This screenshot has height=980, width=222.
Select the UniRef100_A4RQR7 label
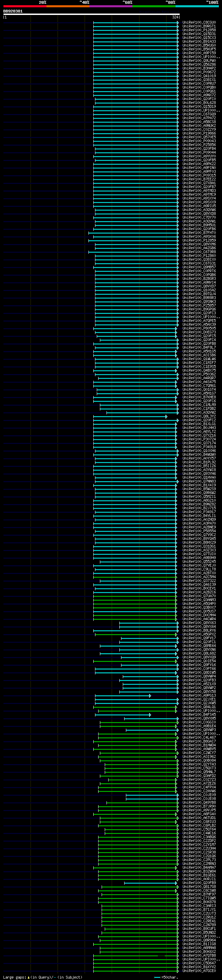[x=199, y=378]
